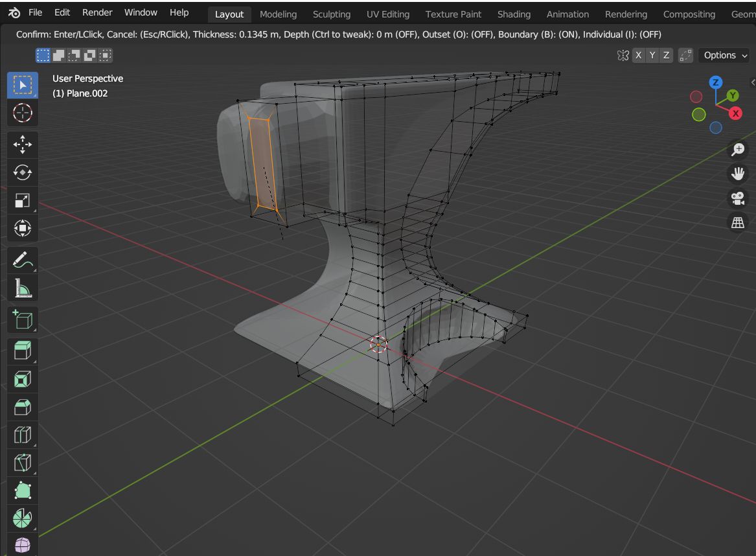Select the Move tool
Screen dimensions: 756x556
23,144
